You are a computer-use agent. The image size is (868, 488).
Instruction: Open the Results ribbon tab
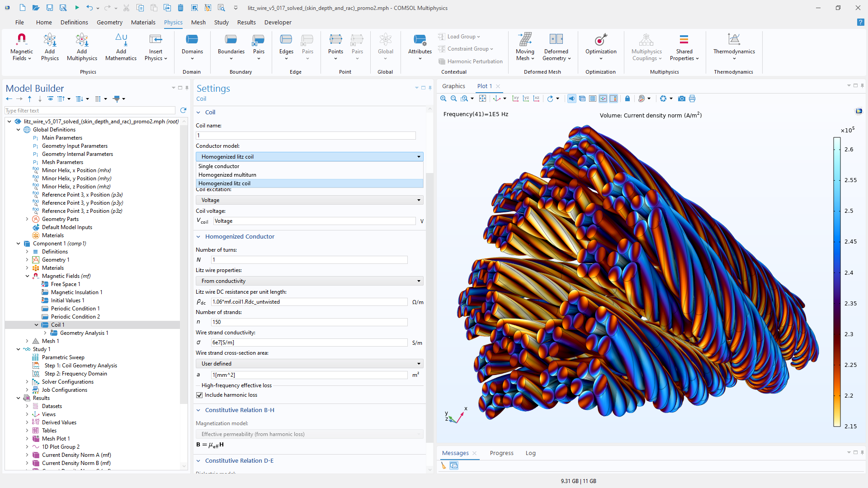246,22
